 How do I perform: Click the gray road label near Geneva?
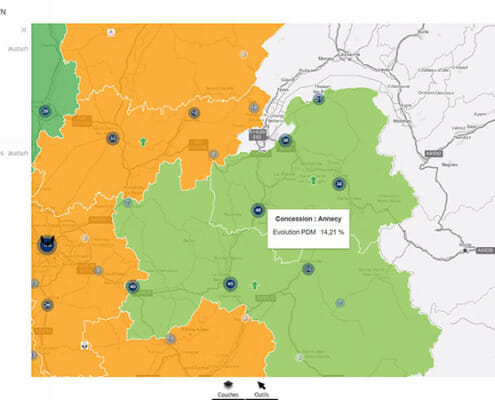point(258,135)
